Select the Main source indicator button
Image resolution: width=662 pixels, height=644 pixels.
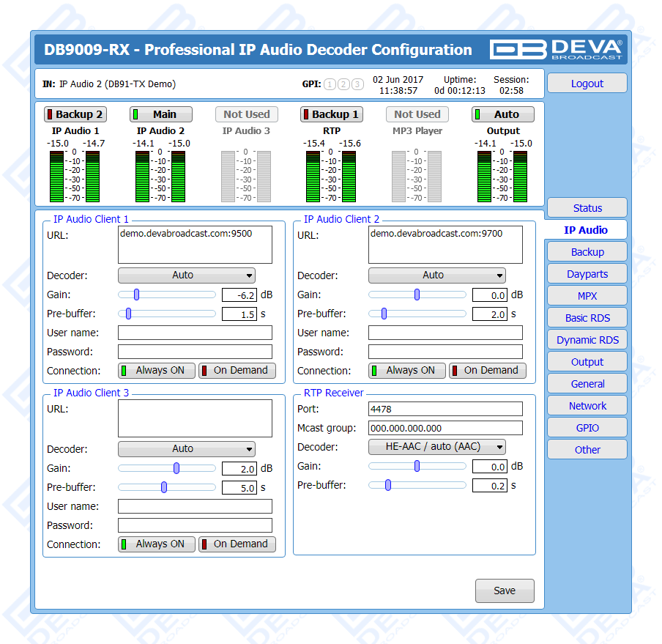[161, 114]
